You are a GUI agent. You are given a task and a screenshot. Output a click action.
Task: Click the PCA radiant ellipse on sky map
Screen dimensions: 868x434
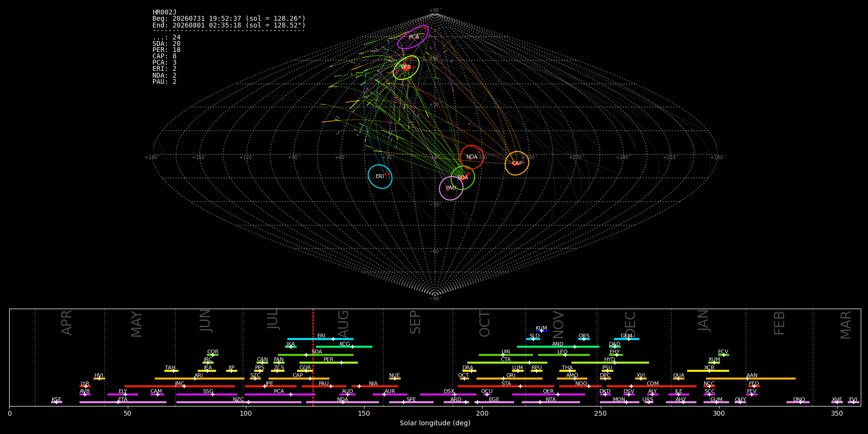pos(413,37)
